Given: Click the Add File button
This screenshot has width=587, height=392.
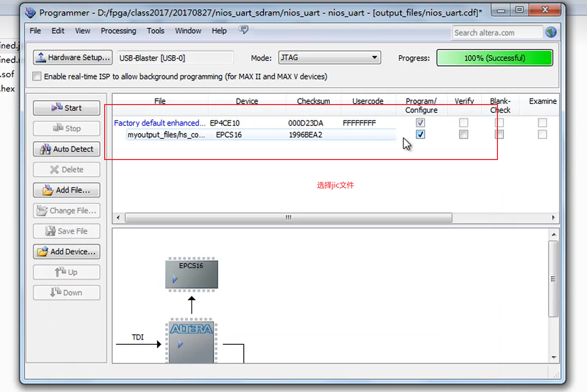Looking at the screenshot, I should 67,190.
